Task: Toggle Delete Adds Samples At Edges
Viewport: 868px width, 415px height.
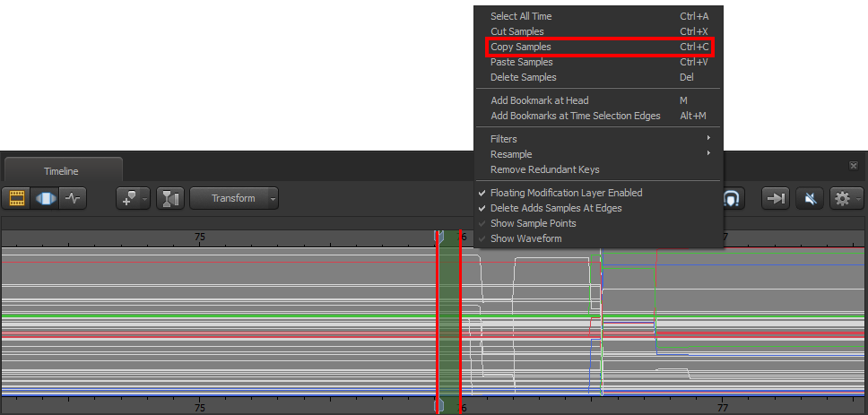Action: (x=599, y=208)
